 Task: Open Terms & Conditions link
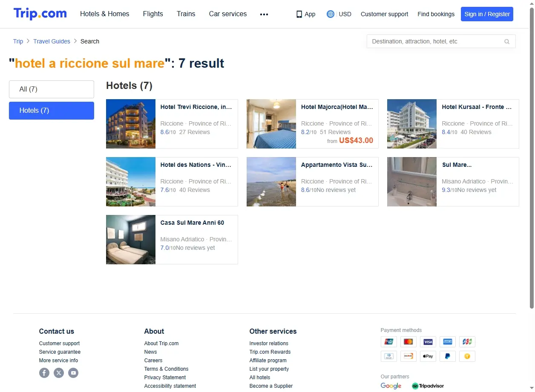click(166, 369)
